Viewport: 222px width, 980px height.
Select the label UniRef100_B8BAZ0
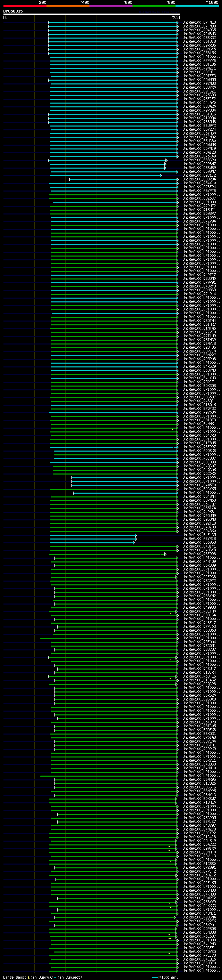tap(199, 106)
